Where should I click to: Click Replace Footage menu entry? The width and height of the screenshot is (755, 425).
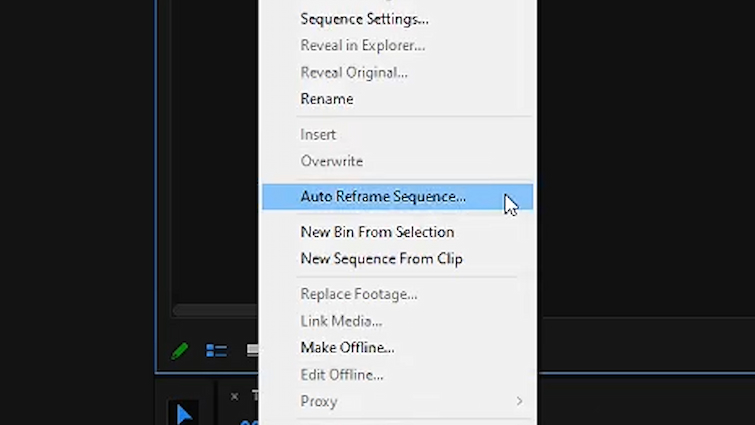(359, 294)
